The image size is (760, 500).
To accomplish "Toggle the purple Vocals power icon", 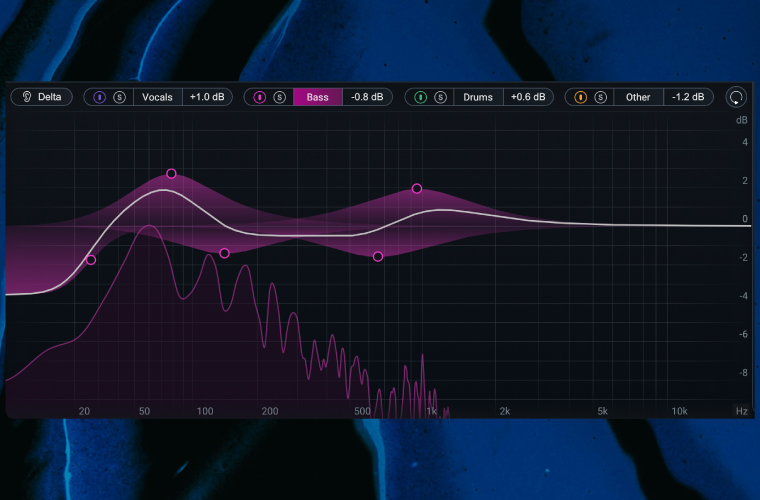I will [x=100, y=97].
